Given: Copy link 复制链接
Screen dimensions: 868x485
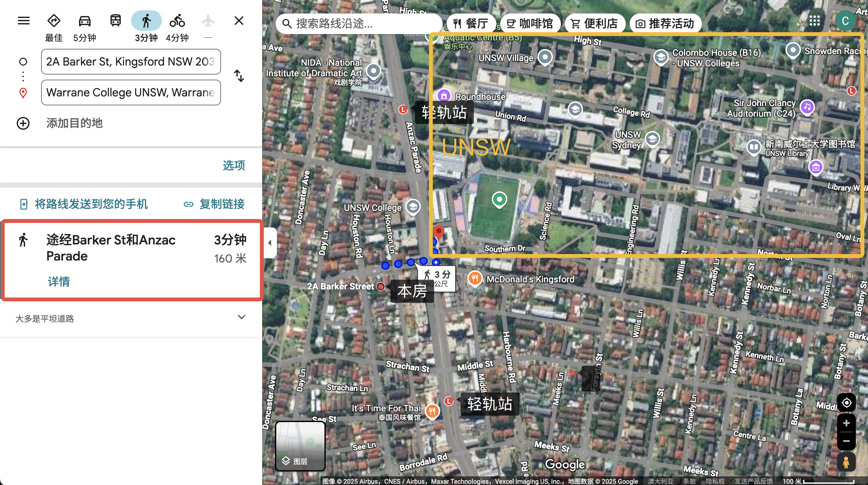Looking at the screenshot, I should (214, 204).
